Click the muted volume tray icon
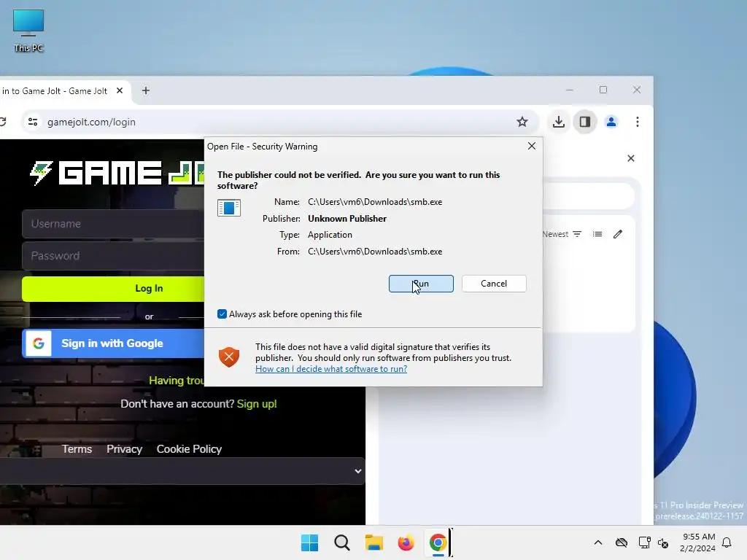Image resolution: width=747 pixels, height=560 pixels. pos(662,542)
